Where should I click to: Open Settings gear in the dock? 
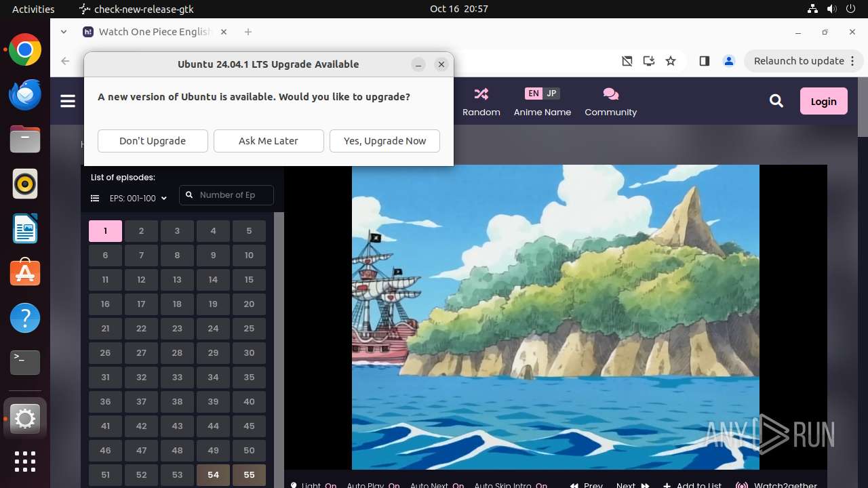(x=25, y=420)
